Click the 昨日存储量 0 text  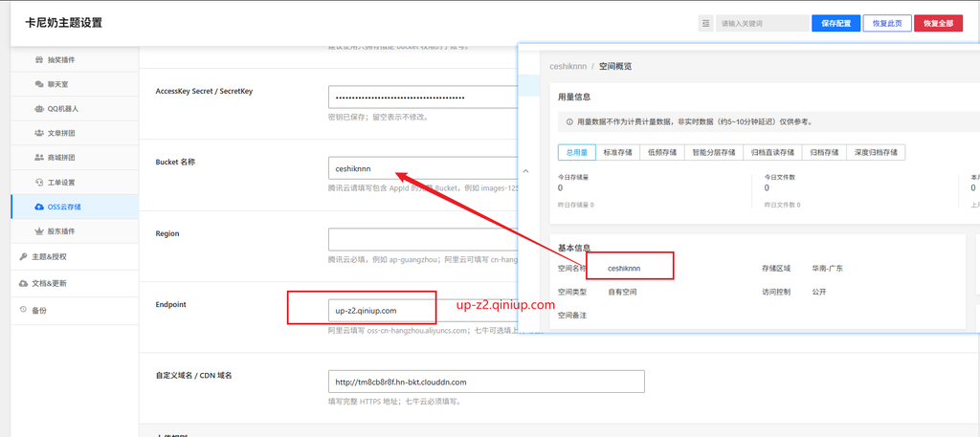coord(575,205)
